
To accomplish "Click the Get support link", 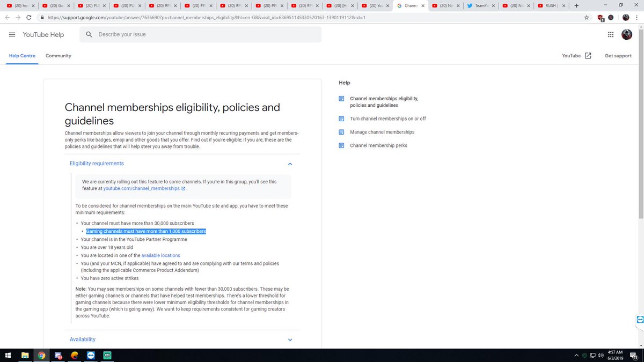I will [618, 56].
